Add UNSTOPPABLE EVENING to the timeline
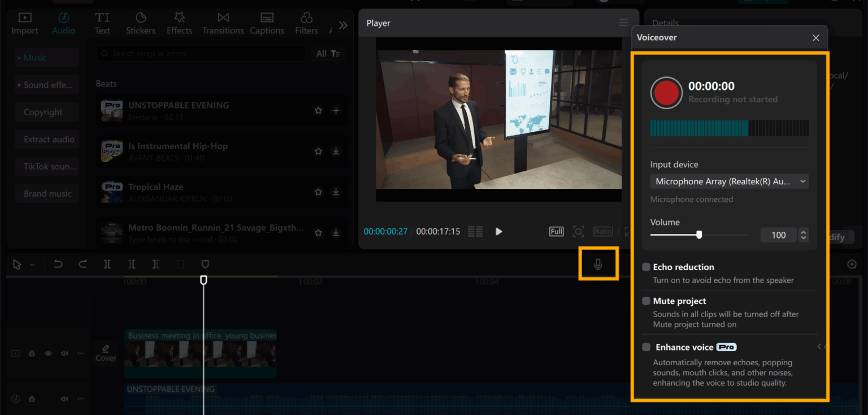The width and height of the screenshot is (868, 415). tap(336, 110)
